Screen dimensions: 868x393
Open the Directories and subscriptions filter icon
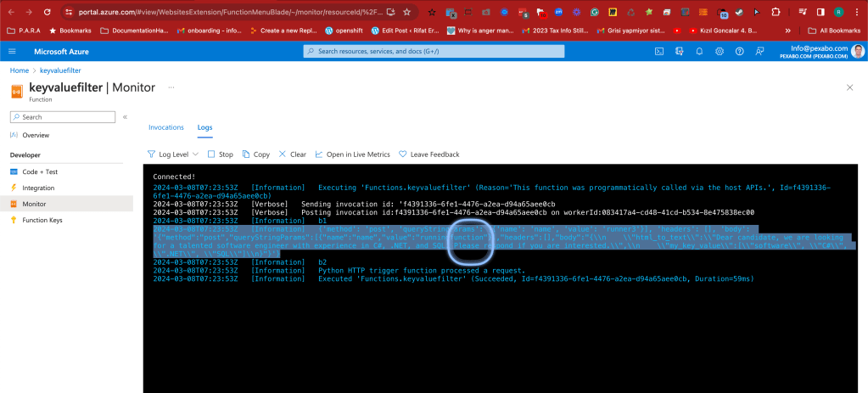680,52
